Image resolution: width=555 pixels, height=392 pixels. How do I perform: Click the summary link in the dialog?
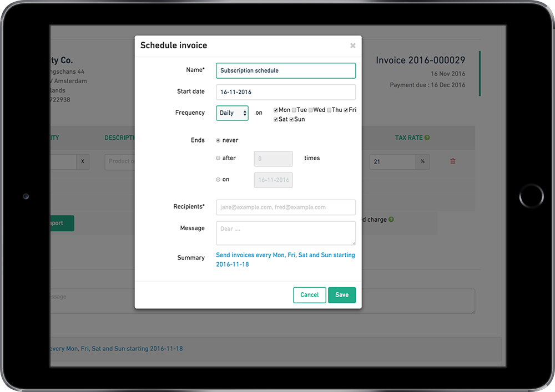(285, 259)
